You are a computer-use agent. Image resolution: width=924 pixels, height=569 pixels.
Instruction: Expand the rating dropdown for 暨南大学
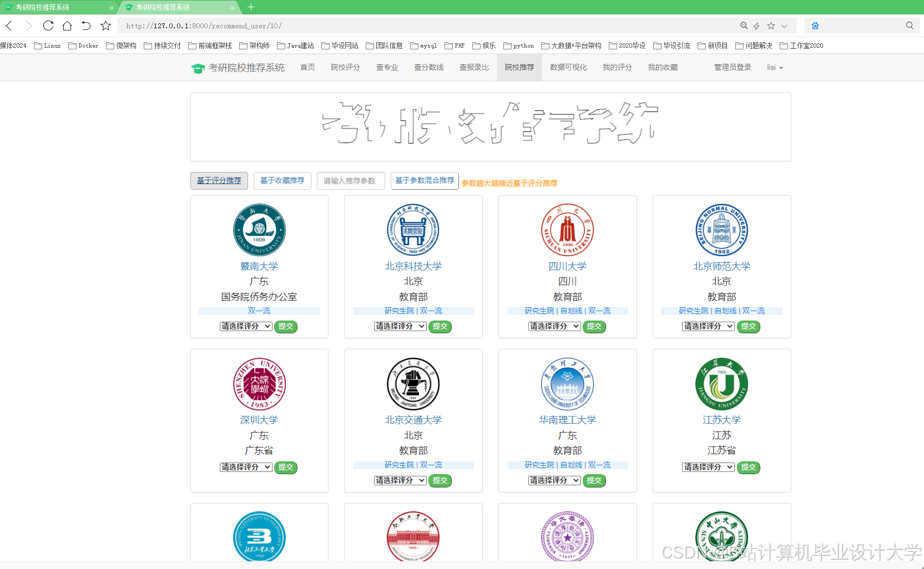coord(246,326)
